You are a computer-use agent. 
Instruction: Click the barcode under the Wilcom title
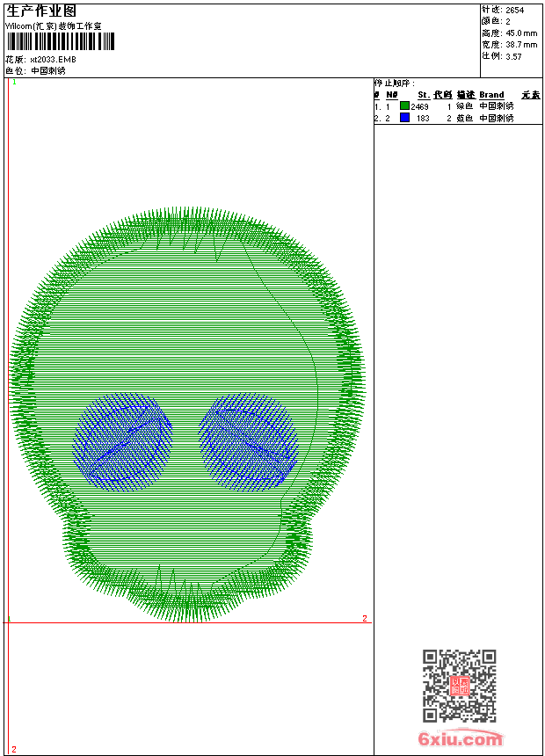click(60, 42)
